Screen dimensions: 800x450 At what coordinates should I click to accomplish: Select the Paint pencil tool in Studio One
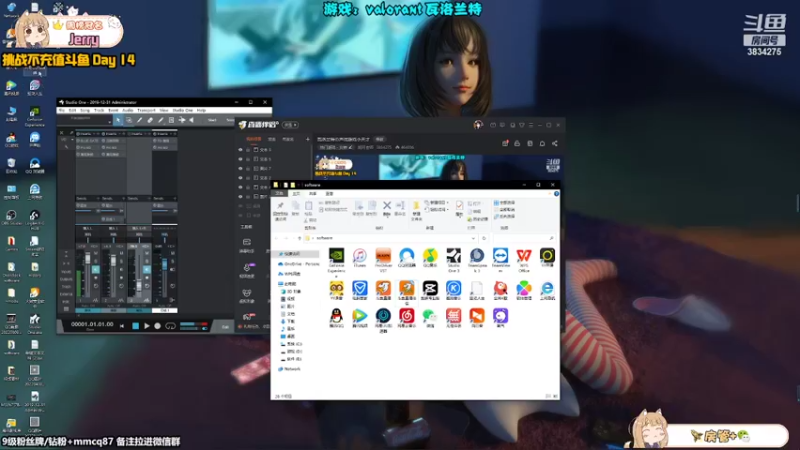[x=161, y=120]
